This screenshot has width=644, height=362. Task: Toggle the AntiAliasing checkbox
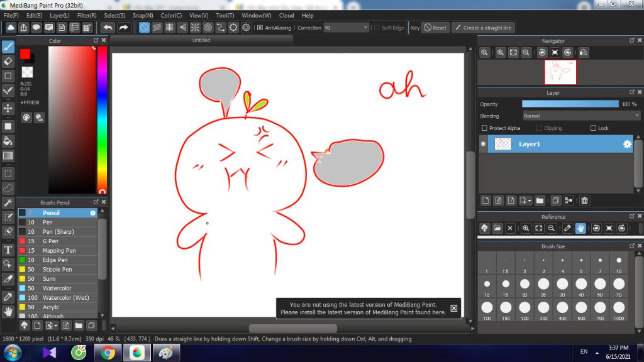[260, 28]
